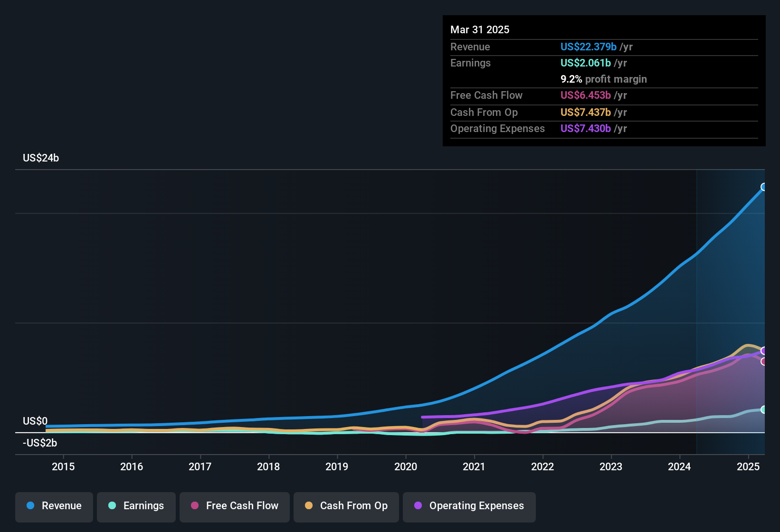Toggle the Operating Expenses legend button
Image resolution: width=780 pixels, height=532 pixels.
[x=469, y=507]
